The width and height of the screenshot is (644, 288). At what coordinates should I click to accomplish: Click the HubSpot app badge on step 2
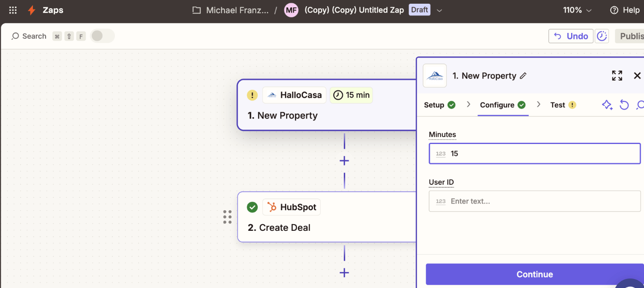pyautogui.click(x=292, y=207)
